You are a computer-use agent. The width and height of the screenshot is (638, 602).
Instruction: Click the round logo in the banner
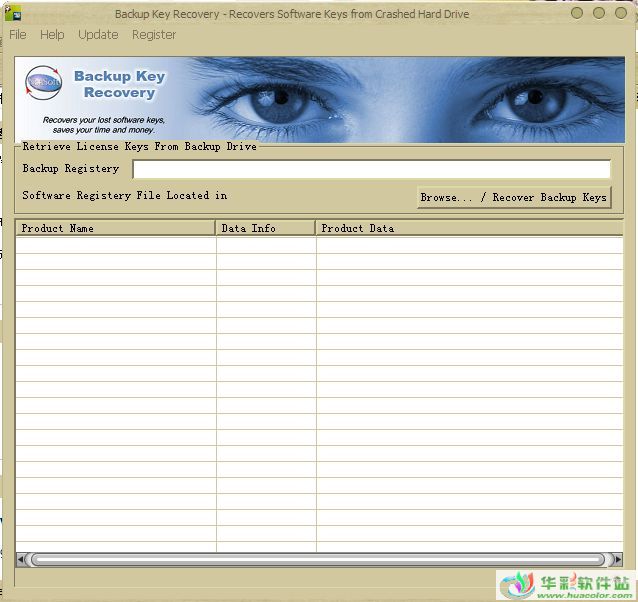tap(43, 83)
